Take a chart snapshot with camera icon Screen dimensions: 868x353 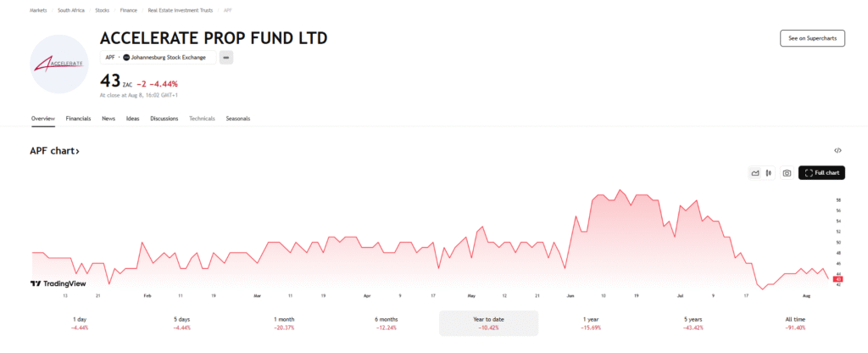pos(787,173)
